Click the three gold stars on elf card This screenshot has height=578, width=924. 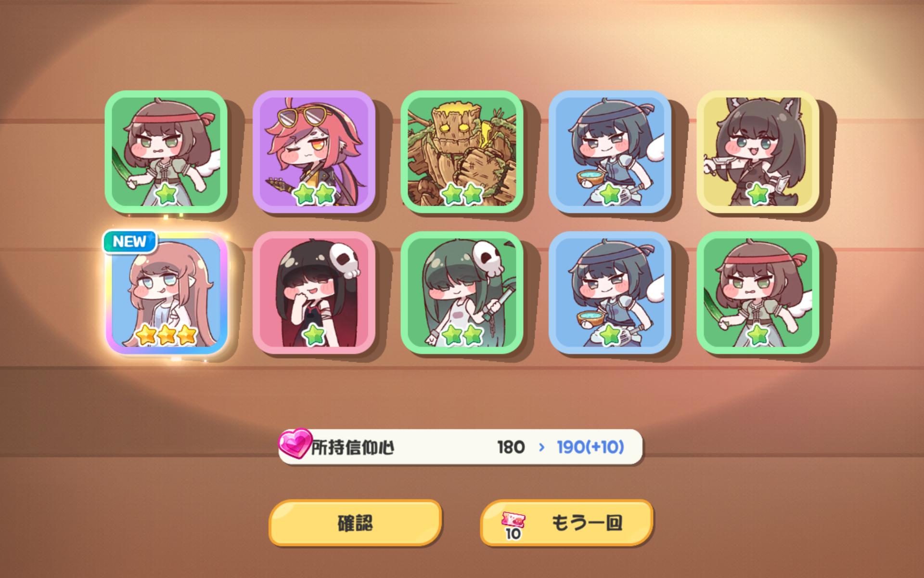(x=166, y=334)
